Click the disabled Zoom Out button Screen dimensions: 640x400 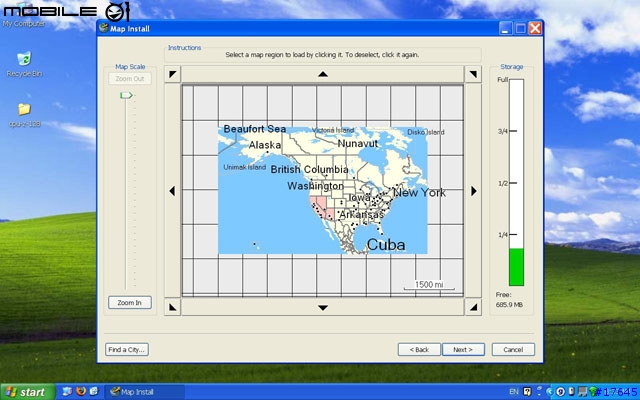click(x=130, y=79)
